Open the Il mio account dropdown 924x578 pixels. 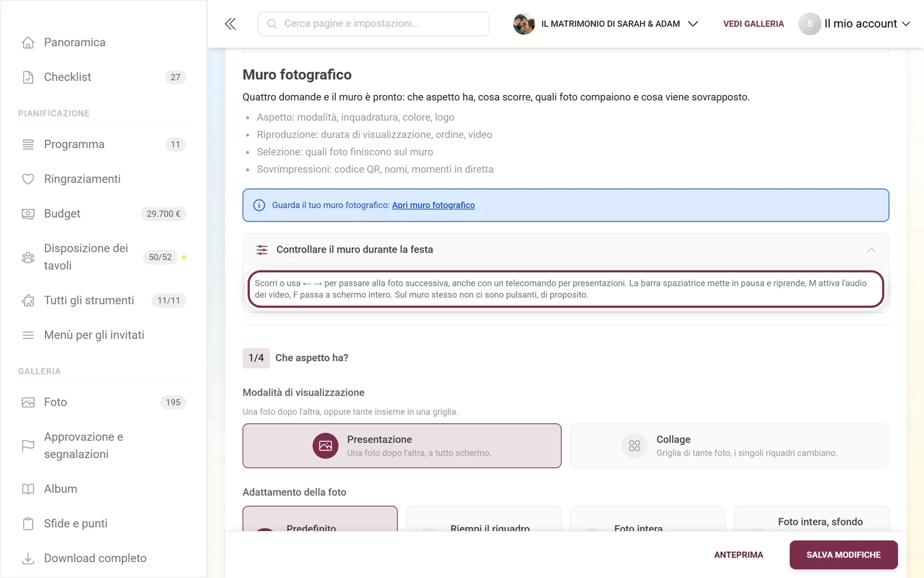pyautogui.click(x=855, y=24)
